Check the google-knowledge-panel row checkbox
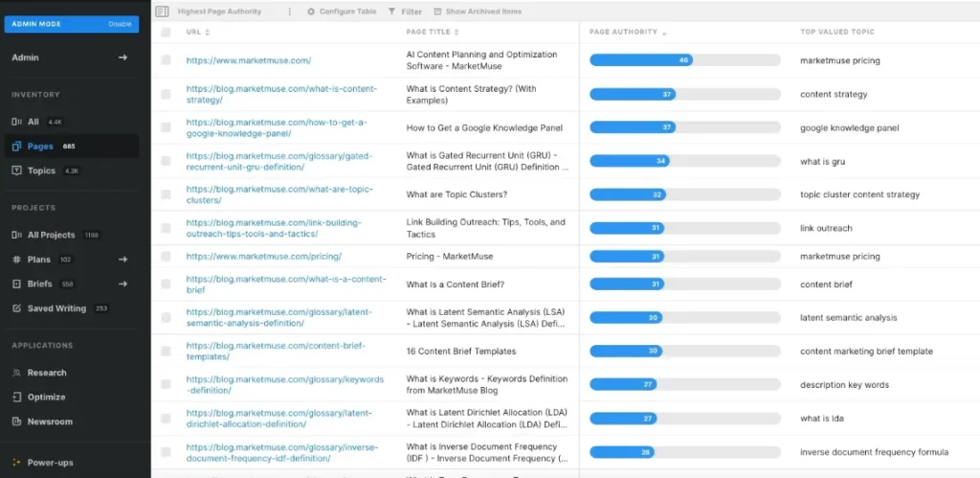 point(166,127)
